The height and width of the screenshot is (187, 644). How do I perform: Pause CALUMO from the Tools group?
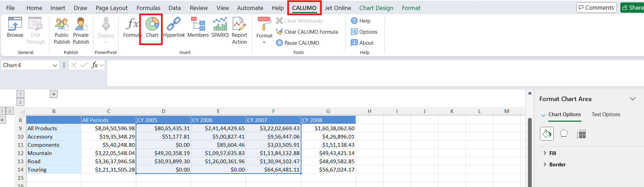[298, 43]
